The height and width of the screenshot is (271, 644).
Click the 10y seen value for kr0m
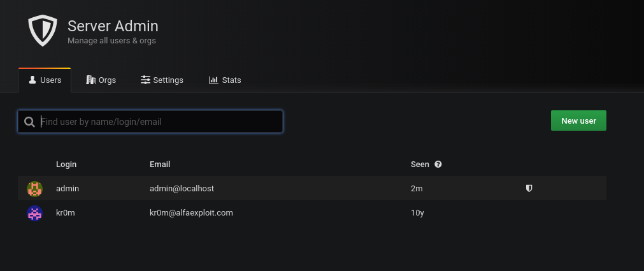[x=418, y=213]
